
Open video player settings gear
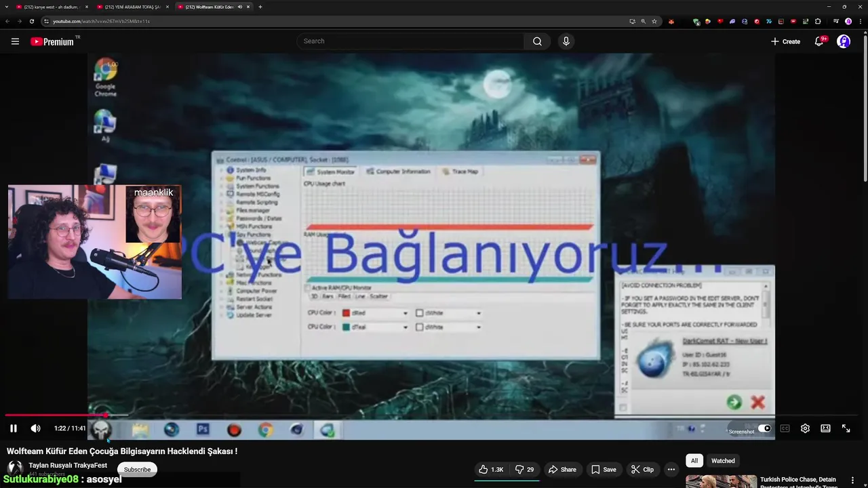tap(805, 428)
